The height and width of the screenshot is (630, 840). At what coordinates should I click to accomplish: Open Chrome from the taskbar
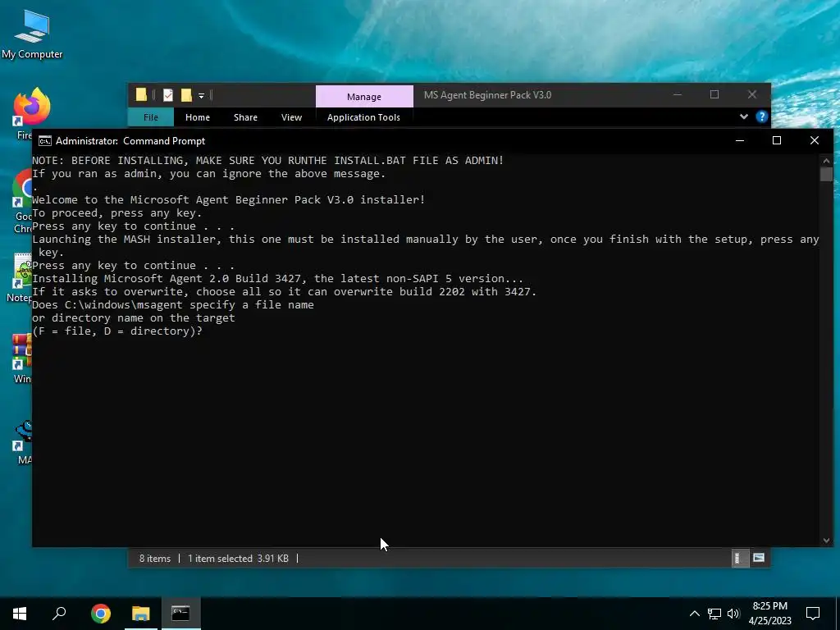coord(101,614)
